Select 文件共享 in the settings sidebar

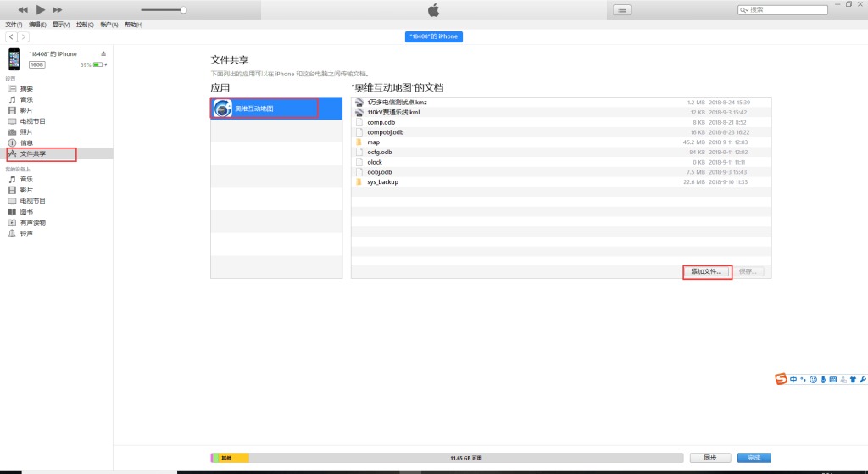34,154
